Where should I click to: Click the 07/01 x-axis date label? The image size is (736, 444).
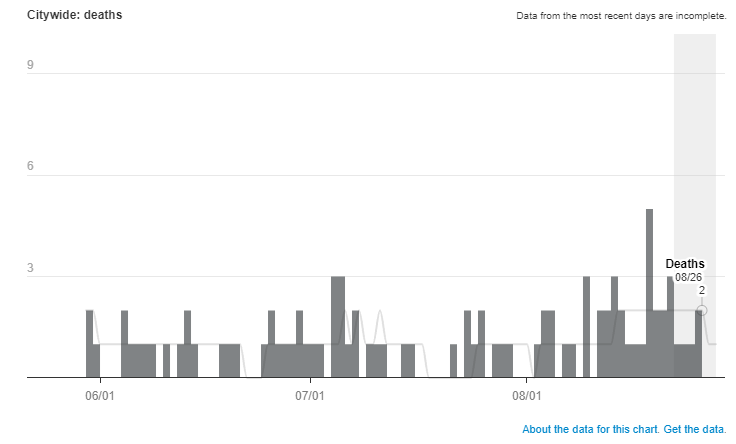(x=310, y=396)
